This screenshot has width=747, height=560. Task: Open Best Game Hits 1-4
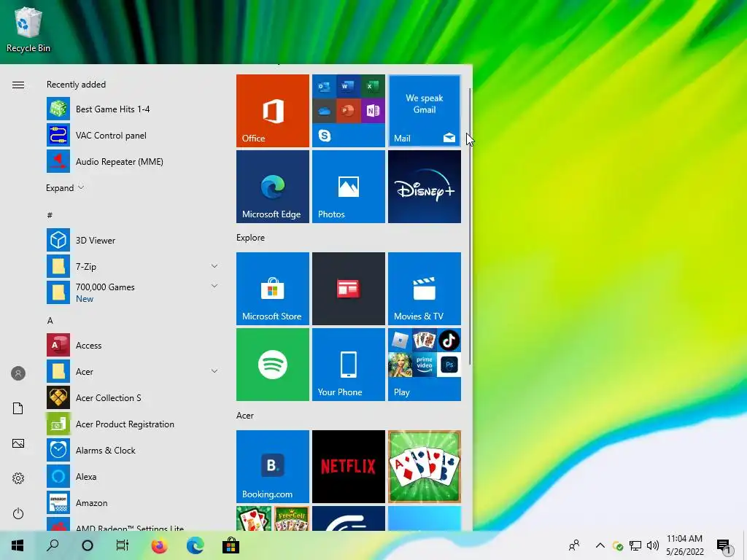pyautogui.click(x=133, y=109)
